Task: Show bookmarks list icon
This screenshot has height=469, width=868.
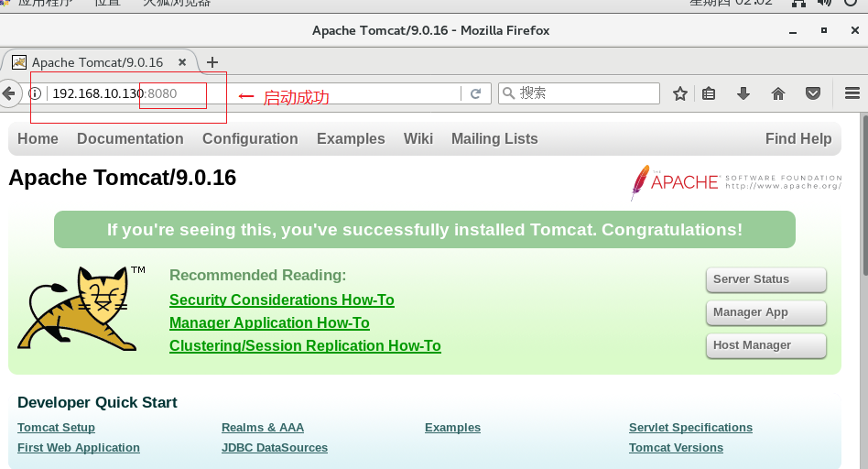Action: 709,93
